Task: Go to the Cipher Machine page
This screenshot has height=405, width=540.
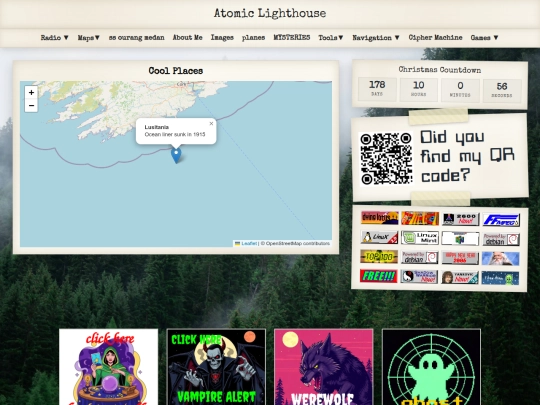Action: tap(435, 37)
